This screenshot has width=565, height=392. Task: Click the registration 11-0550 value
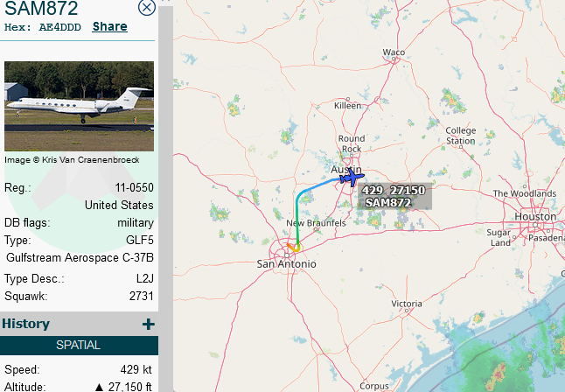(134, 187)
